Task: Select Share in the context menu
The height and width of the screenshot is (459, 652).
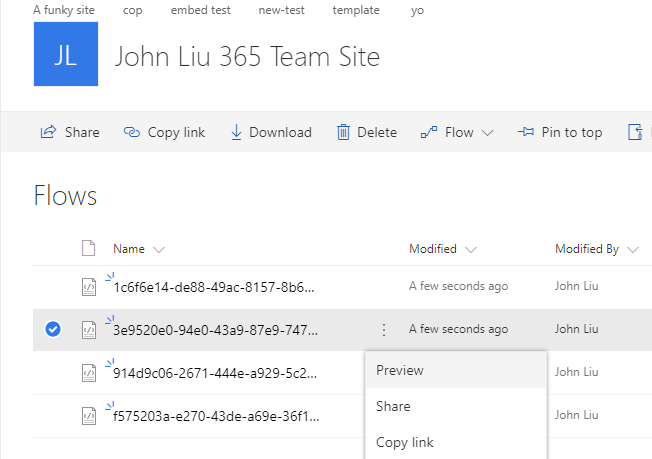Action: tap(393, 406)
